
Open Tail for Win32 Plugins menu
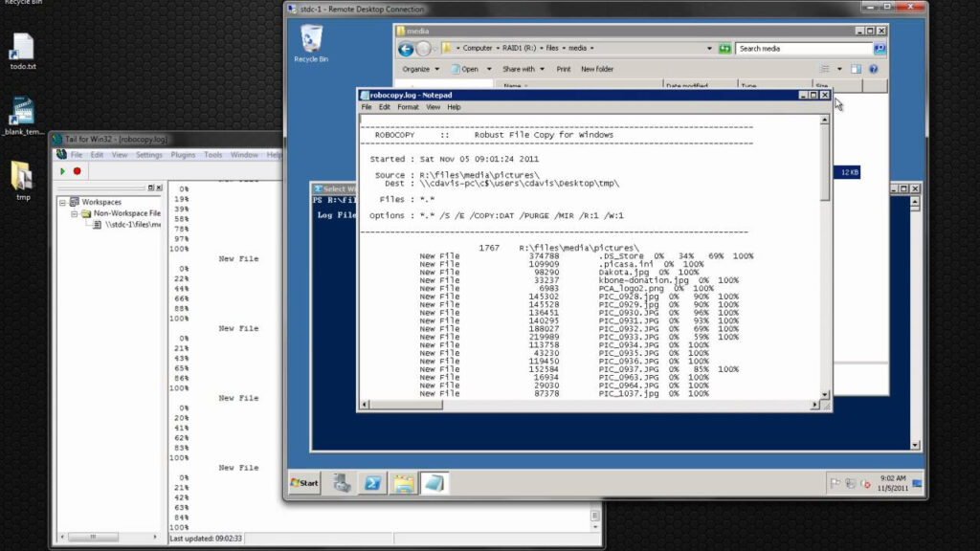[183, 155]
